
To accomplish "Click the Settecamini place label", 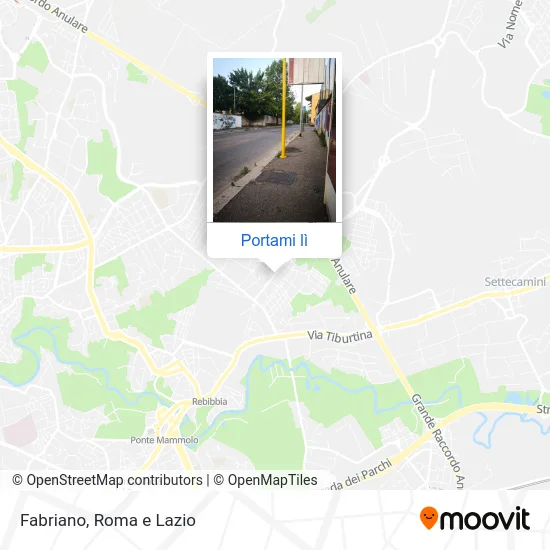I will [x=515, y=282].
